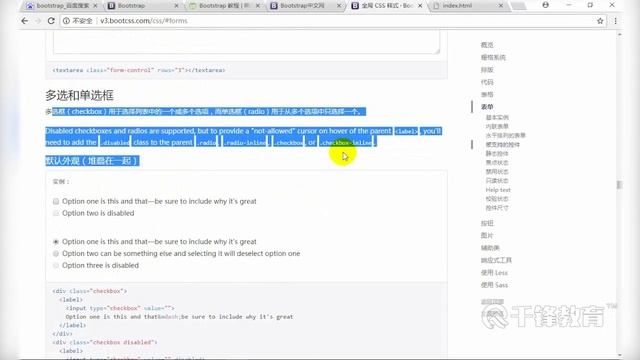Select the first 'Option one' radio button
Image resolution: width=640 pixels, height=360 pixels.
(x=56, y=242)
